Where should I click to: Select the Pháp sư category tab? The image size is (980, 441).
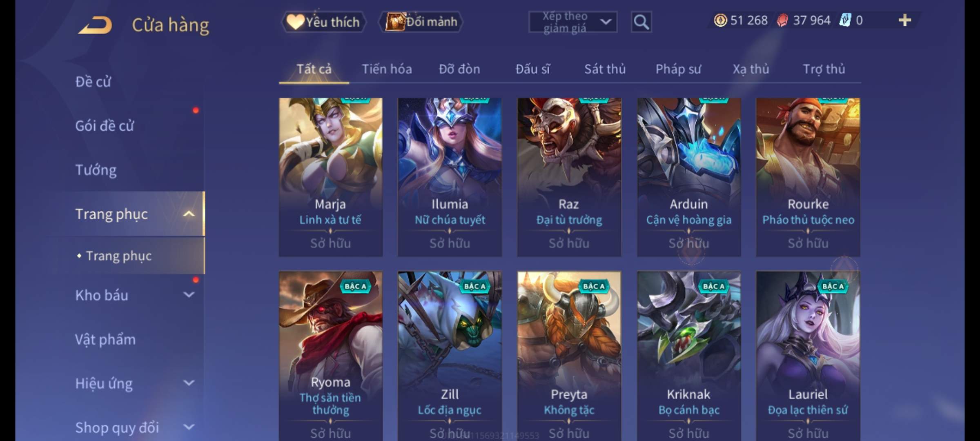678,69
